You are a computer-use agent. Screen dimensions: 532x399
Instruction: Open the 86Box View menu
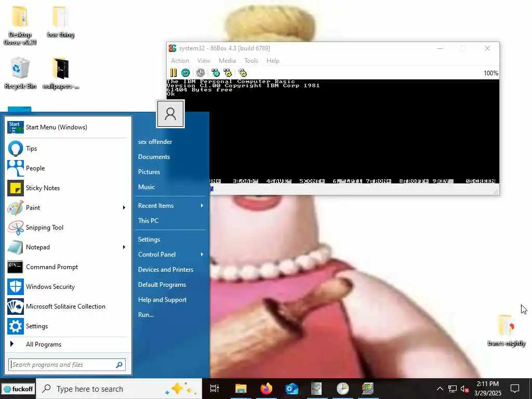click(204, 61)
